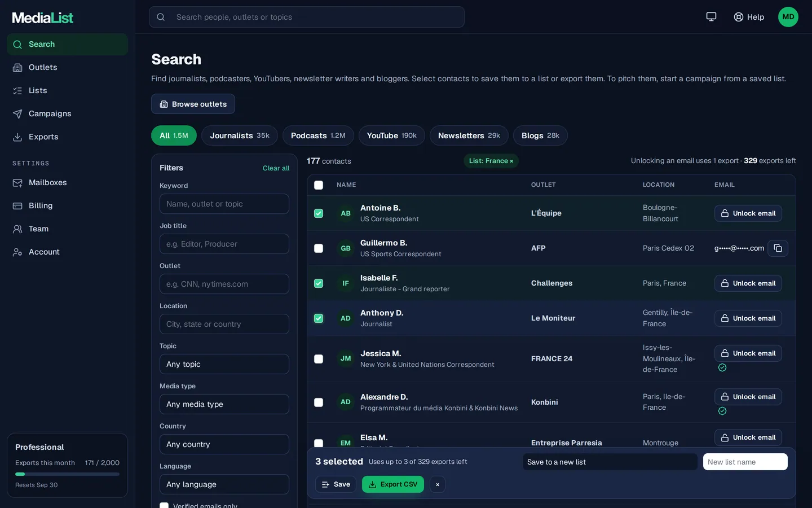Select the YouTube tab

[392, 135]
